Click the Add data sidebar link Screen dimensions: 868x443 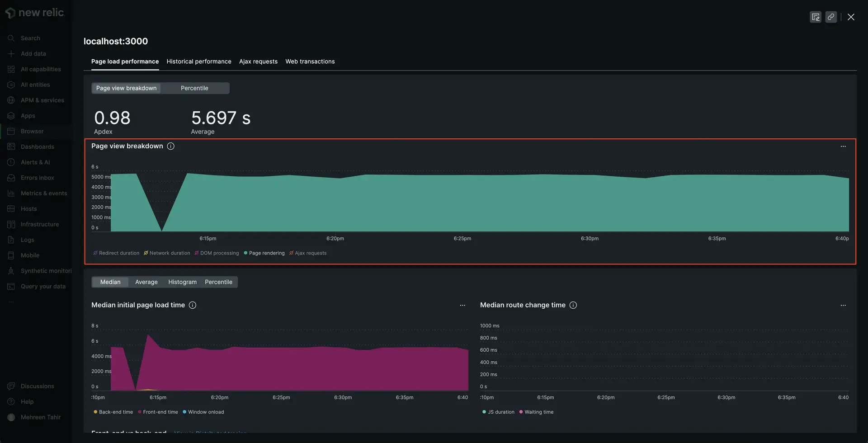point(33,54)
